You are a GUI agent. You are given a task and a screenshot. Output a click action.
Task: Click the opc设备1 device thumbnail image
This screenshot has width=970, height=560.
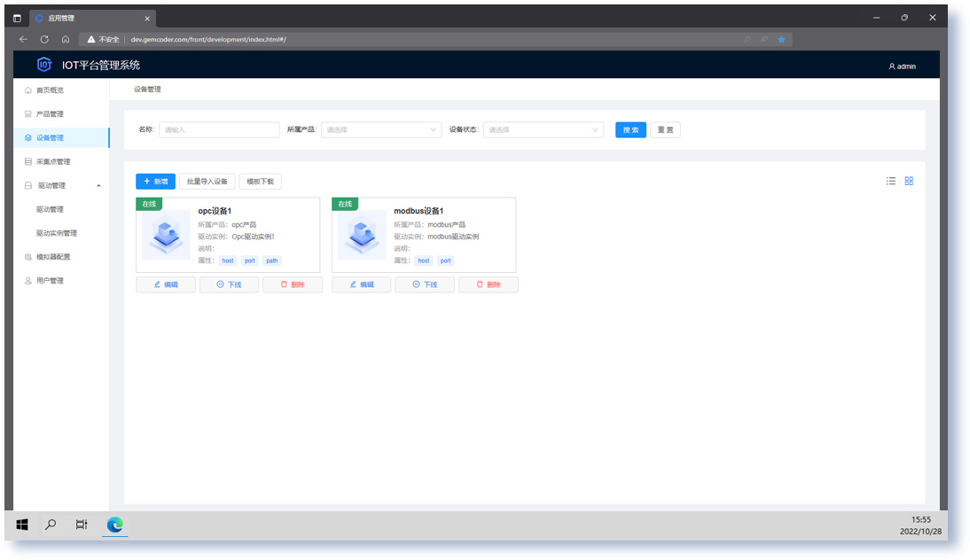point(167,235)
